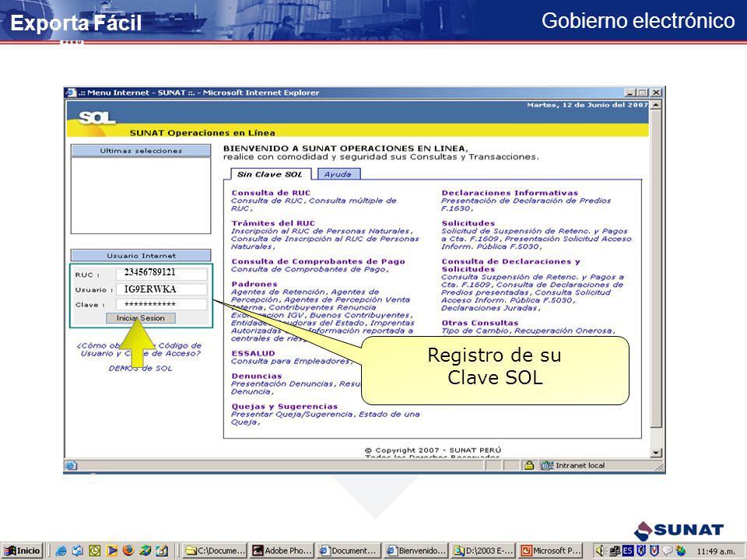This screenshot has width=747, height=560.
Task: Open the Recuperación Onerosa link
Action: [x=565, y=331]
